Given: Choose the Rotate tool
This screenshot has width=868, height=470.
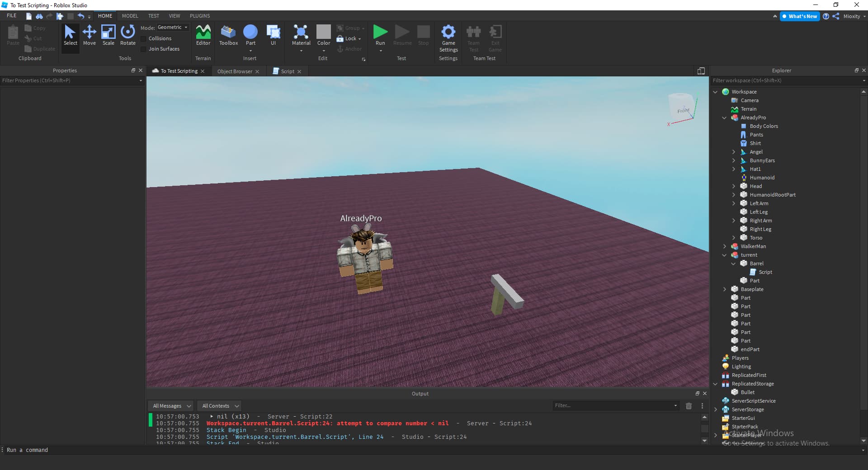Looking at the screenshot, I should coord(128,35).
